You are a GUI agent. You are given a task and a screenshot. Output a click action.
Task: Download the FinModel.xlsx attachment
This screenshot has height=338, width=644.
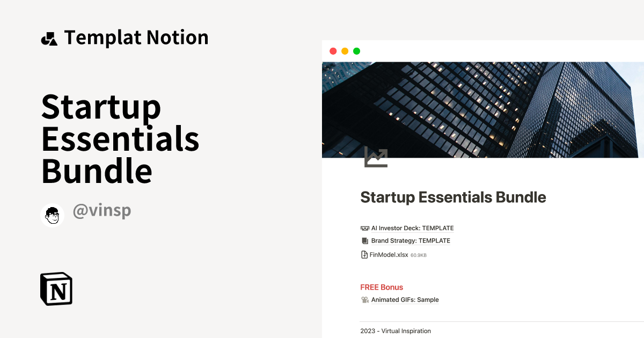pyautogui.click(x=388, y=254)
